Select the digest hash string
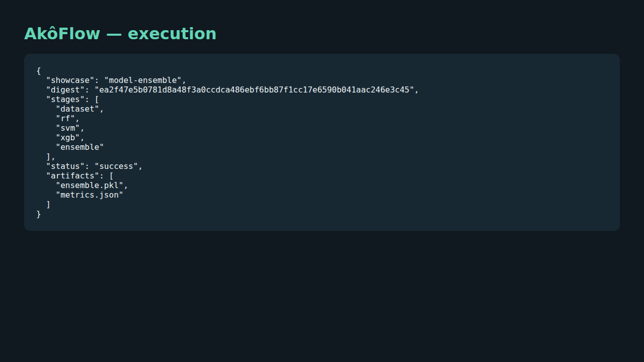 click(254, 90)
